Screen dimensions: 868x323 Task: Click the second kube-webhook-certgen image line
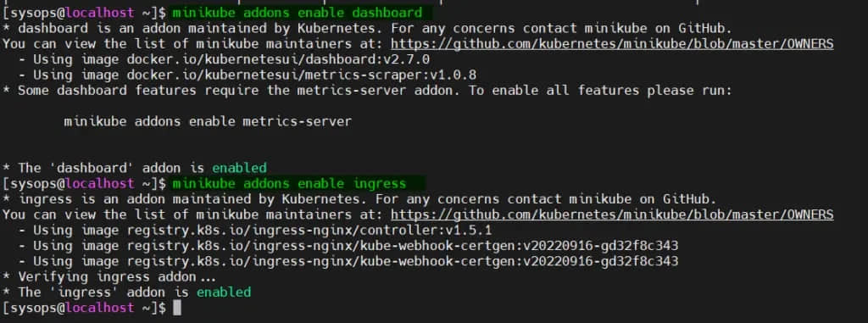pyautogui.click(x=348, y=261)
